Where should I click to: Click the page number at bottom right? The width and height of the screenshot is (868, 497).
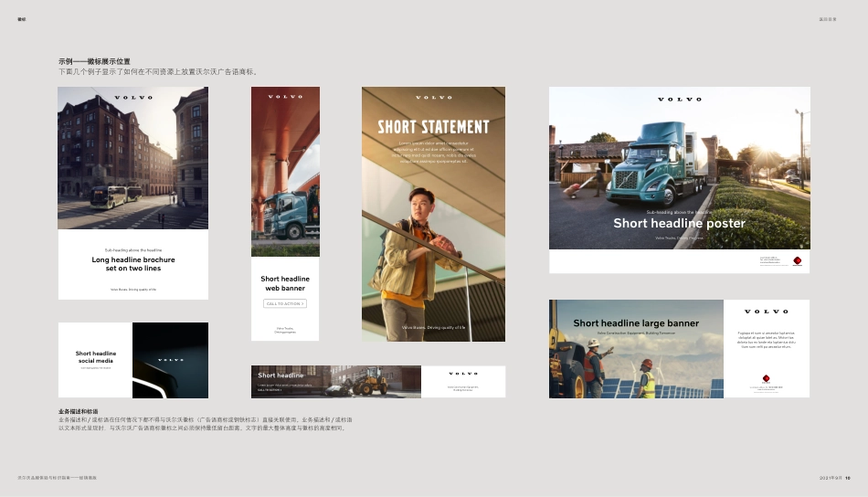tap(848, 477)
